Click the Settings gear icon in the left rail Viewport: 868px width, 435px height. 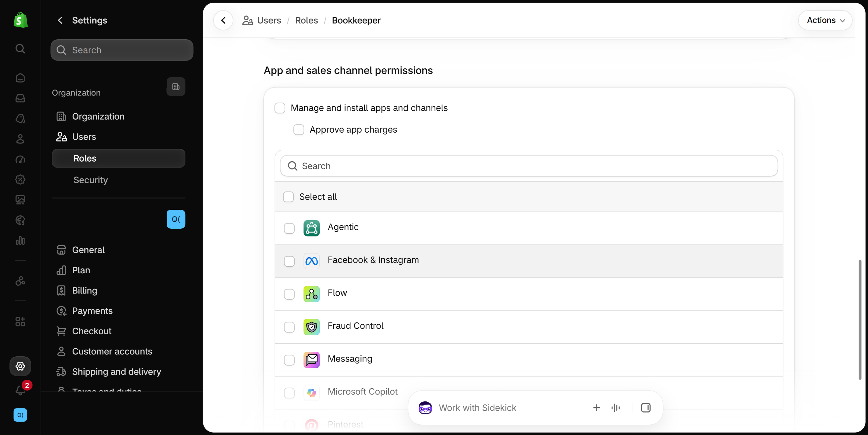[20, 366]
